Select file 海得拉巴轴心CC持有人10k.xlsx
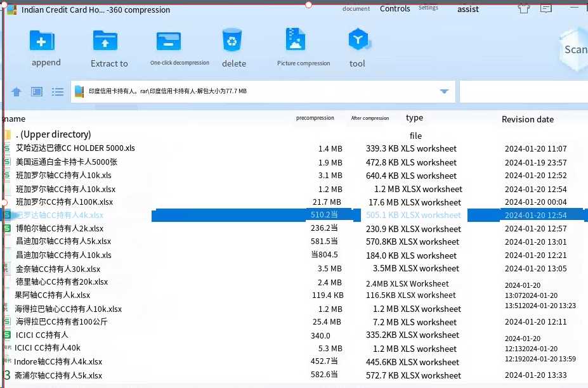 (x=69, y=309)
